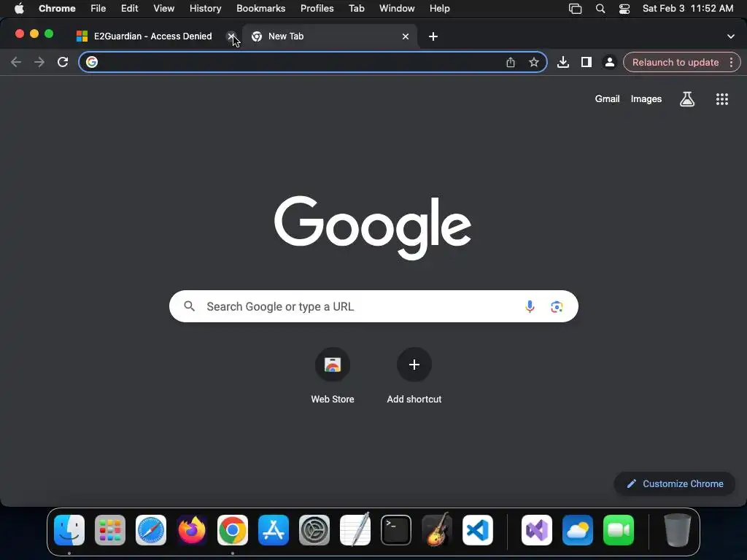Open the History menu
Screen dimensions: 747x560
point(205,8)
